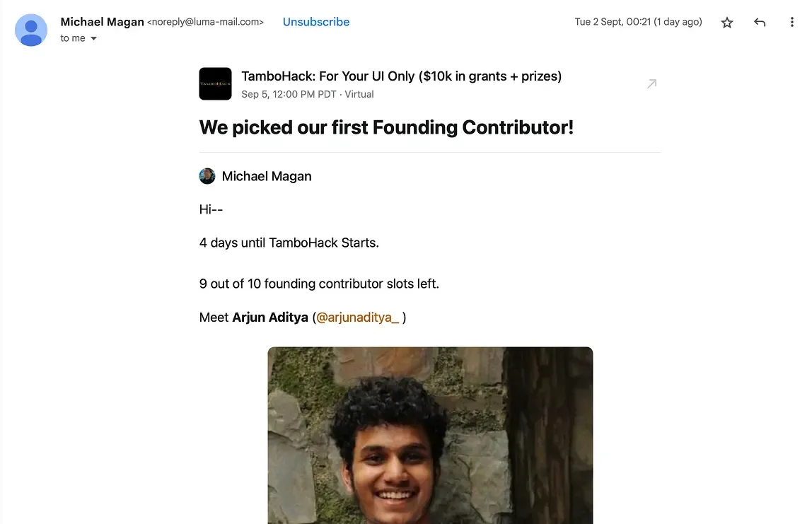This screenshot has height=524, width=812.
Task: Open the @arjunaditya_ profile link
Action: [357, 318]
